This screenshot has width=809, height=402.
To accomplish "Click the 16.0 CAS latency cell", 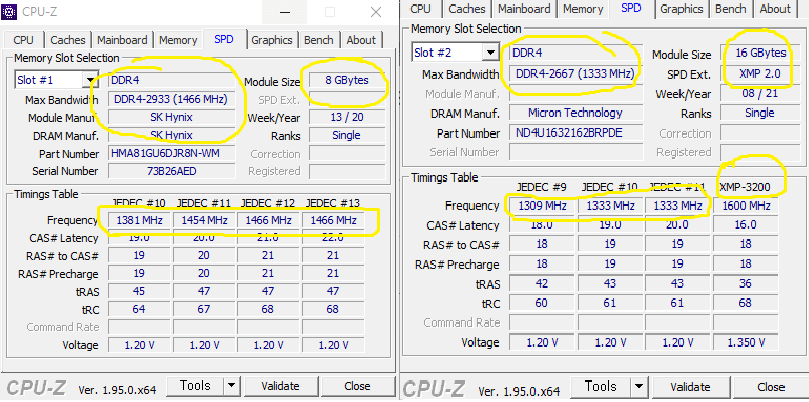I will [746, 225].
